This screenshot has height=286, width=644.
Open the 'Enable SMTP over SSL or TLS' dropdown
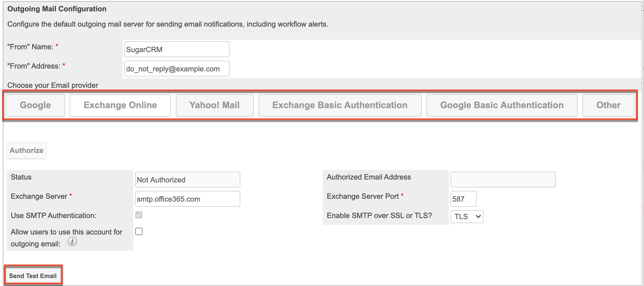coord(466,217)
